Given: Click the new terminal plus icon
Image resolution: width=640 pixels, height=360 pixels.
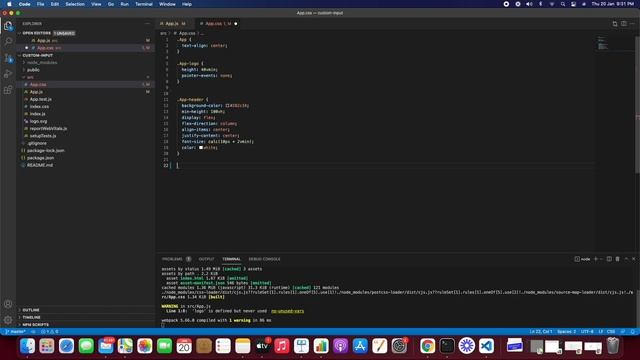Looking at the screenshot, I should point(596,259).
